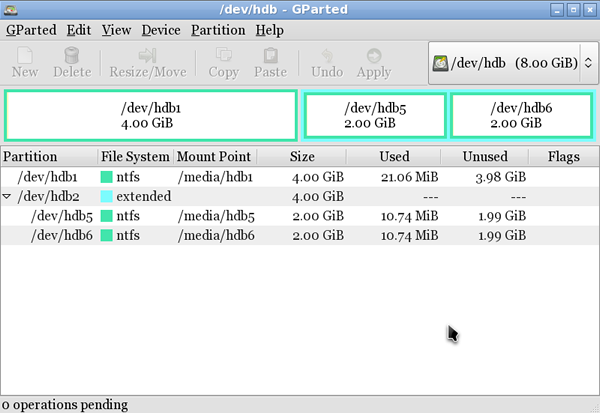Collapse the /dev/hdb2 extended partition tree
The height and width of the screenshot is (413, 600).
(x=8, y=197)
